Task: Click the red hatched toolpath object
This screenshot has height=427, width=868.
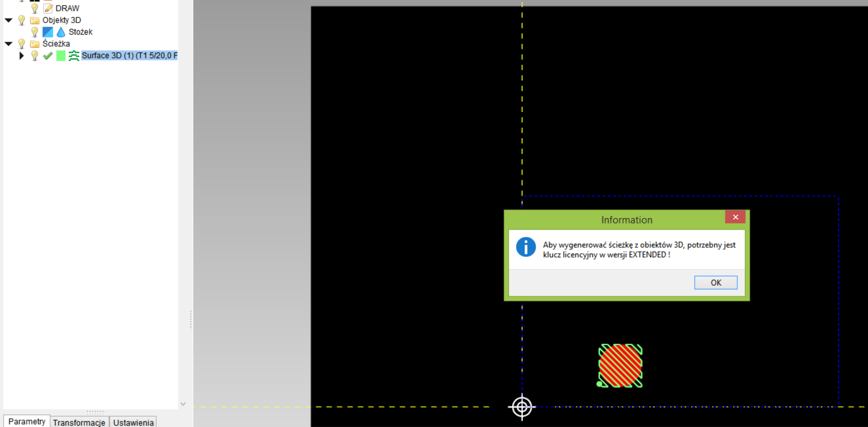Action: (x=620, y=365)
